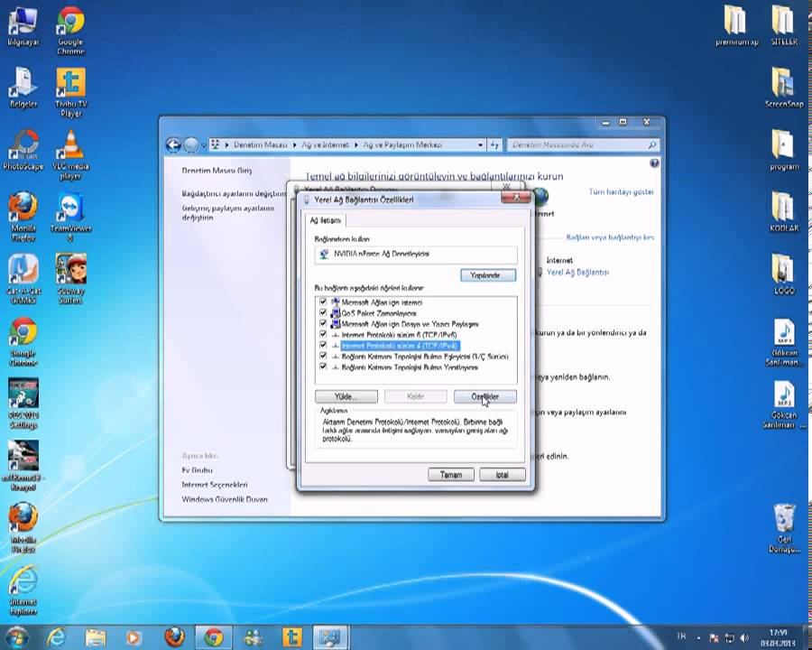Screen dimensions: 812x650
Task: Toggle Topoloji Bulma Yanıtlayıcısı checkbox
Action: pyautogui.click(x=323, y=367)
